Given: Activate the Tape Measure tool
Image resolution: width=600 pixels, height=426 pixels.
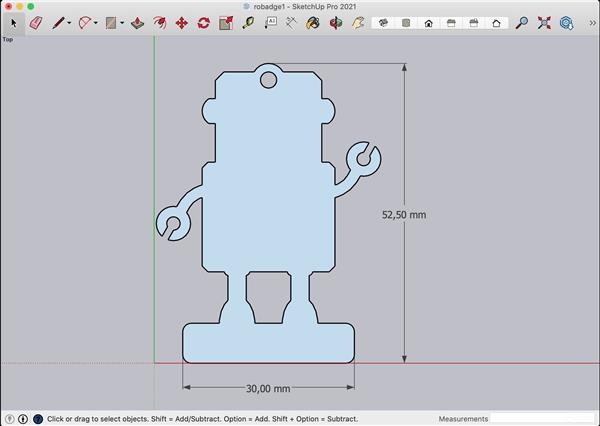Looking at the screenshot, I should click(x=248, y=22).
